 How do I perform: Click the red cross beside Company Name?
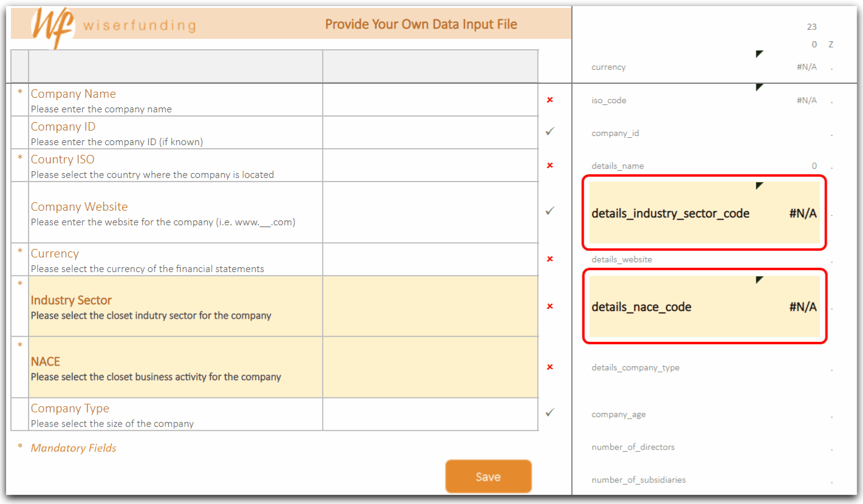point(549,100)
